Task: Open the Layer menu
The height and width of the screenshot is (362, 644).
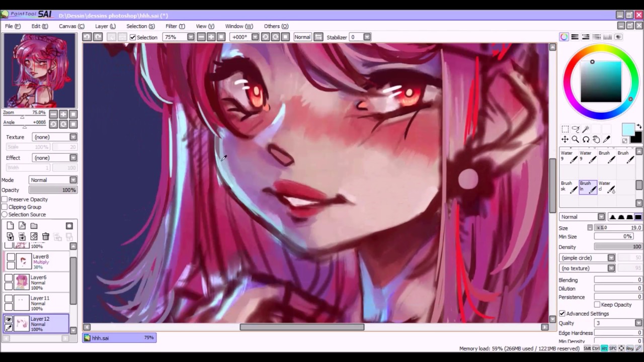Action: click(105, 26)
